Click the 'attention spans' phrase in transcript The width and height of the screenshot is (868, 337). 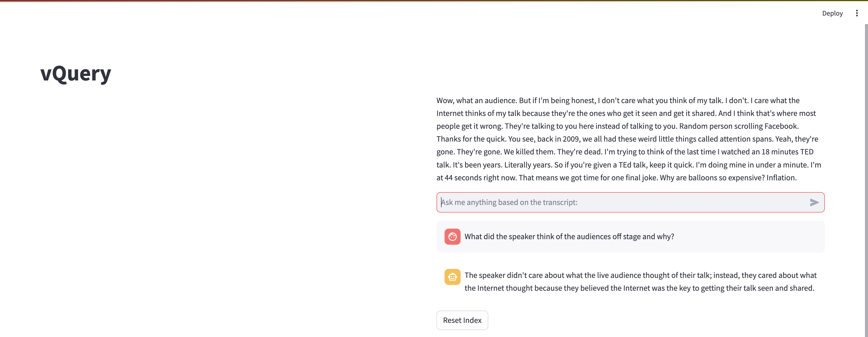pos(746,139)
